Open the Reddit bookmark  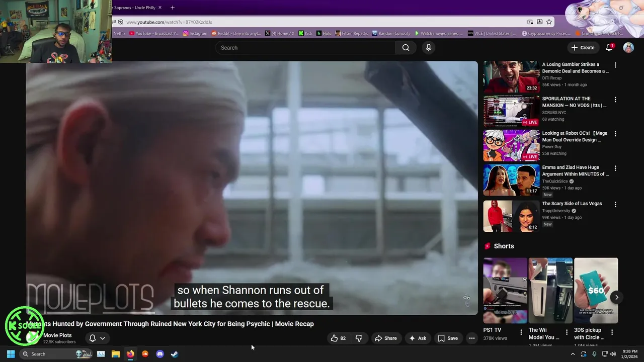[236, 33]
